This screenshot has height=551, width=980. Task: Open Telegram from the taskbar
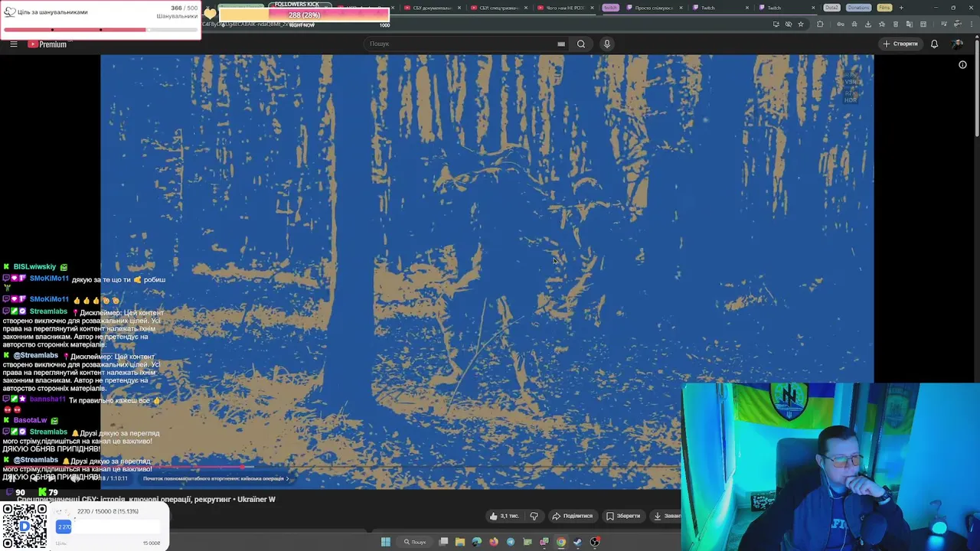(x=511, y=542)
